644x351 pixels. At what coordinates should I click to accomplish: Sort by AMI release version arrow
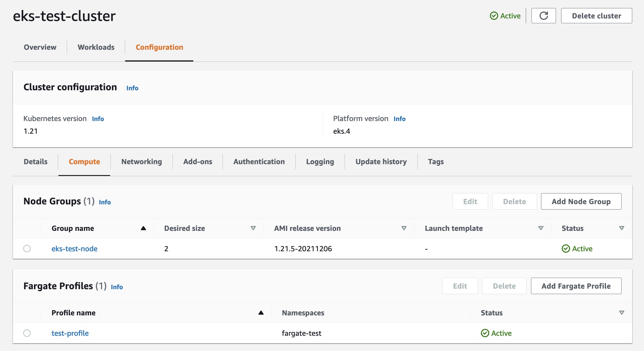click(404, 228)
